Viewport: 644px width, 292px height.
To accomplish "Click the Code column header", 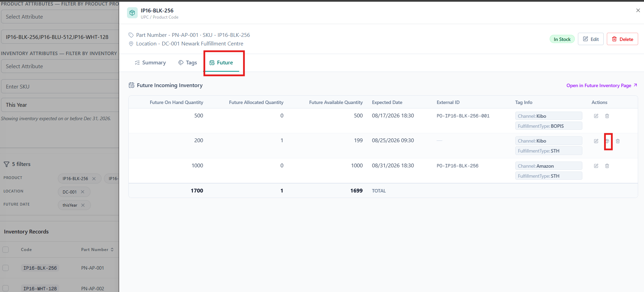I will point(26,250).
